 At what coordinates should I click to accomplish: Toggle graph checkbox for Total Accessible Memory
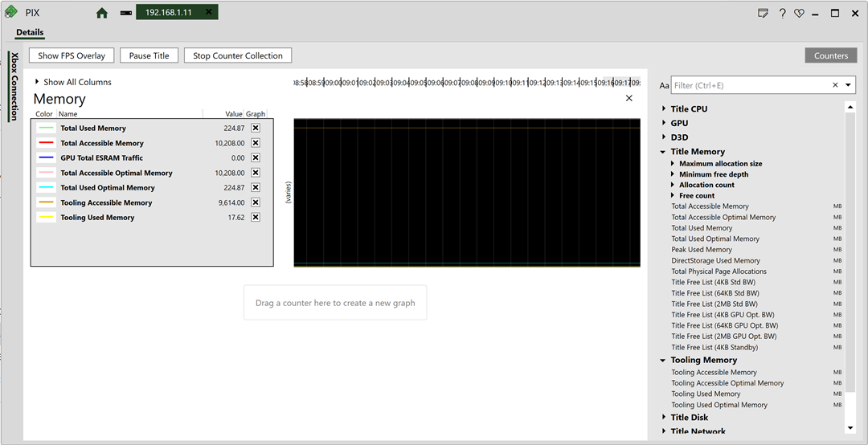[256, 143]
